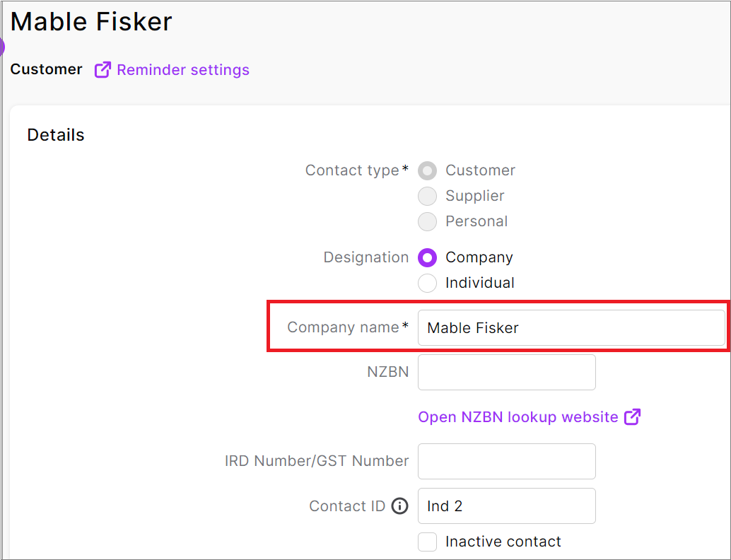Click the Details section heading
The width and height of the screenshot is (731, 560).
(x=55, y=134)
